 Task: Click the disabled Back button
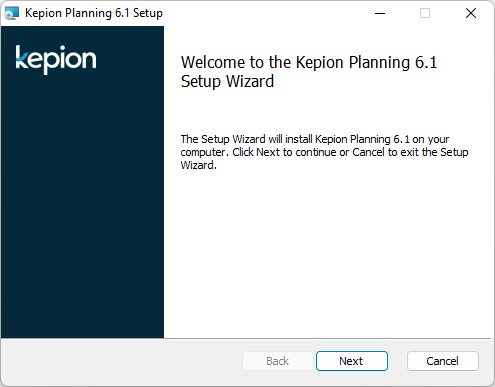278,361
